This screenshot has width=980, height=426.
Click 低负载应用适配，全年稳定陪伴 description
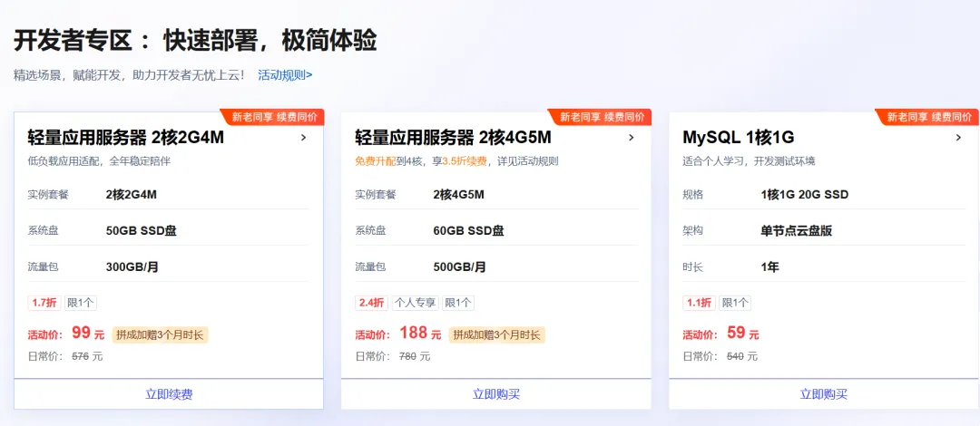click(100, 161)
